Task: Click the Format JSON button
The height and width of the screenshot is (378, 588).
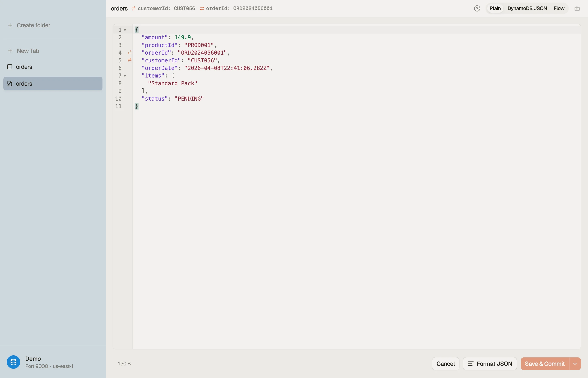Action: coord(490,364)
